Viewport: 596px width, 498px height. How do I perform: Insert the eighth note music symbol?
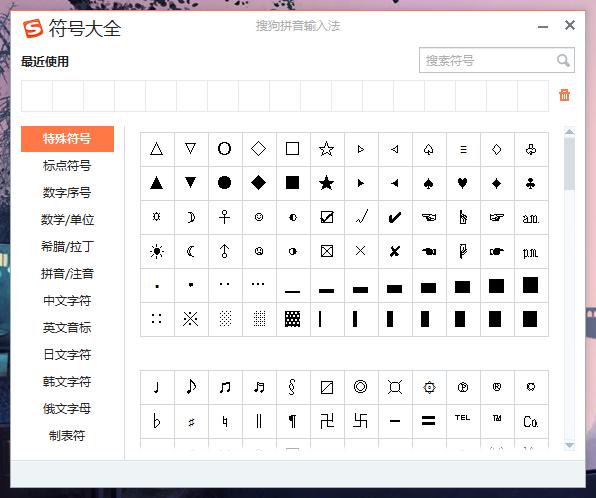pyautogui.click(x=190, y=387)
